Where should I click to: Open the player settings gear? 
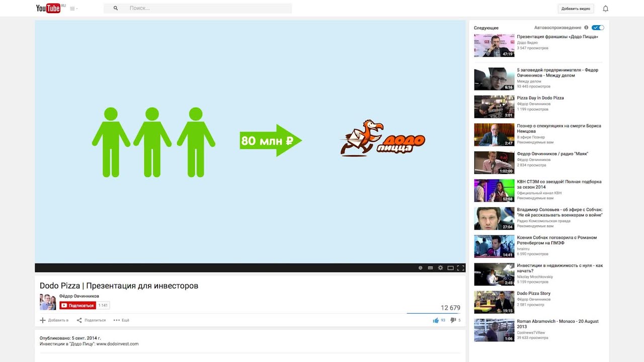pos(440,268)
